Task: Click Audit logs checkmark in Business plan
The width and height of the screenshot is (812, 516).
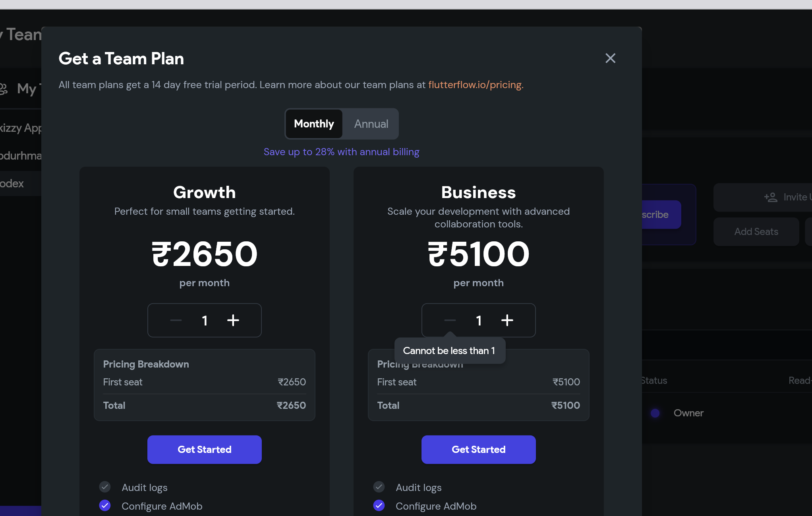Action: pyautogui.click(x=379, y=487)
